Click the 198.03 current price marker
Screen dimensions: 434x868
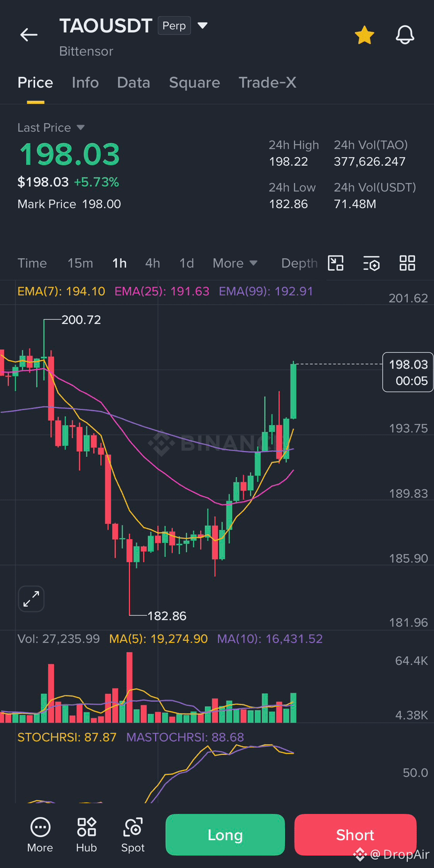(408, 372)
